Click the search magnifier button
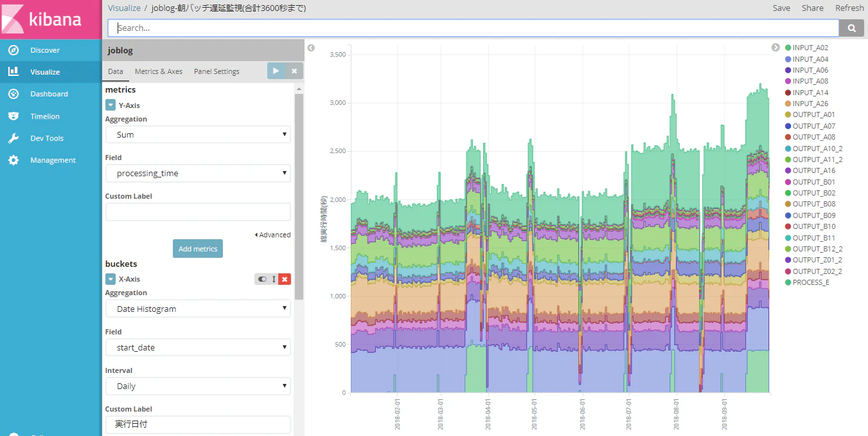Image resolution: width=868 pixels, height=436 pixels. click(x=852, y=28)
